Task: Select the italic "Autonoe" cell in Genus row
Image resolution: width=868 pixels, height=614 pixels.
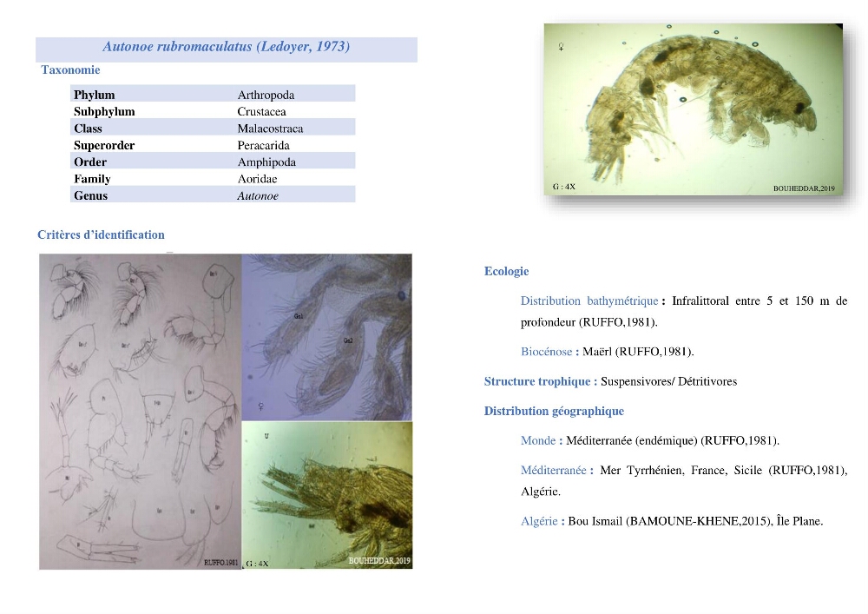Action: [x=258, y=195]
